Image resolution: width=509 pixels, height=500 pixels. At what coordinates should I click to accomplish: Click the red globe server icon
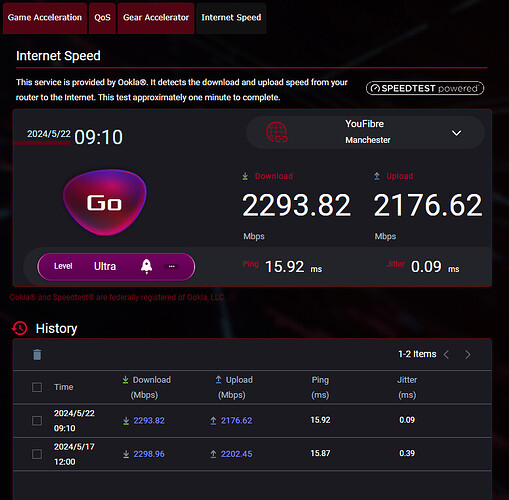(277, 132)
